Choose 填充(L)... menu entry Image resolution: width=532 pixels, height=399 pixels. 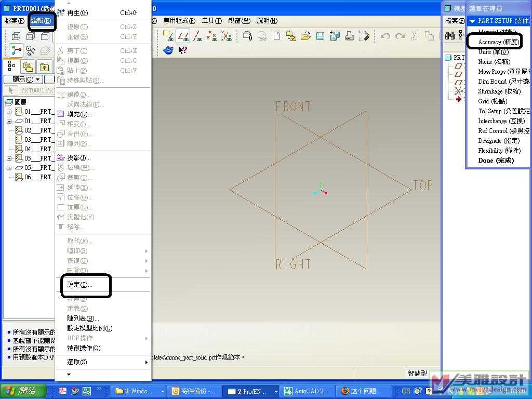pyautogui.click(x=103, y=114)
